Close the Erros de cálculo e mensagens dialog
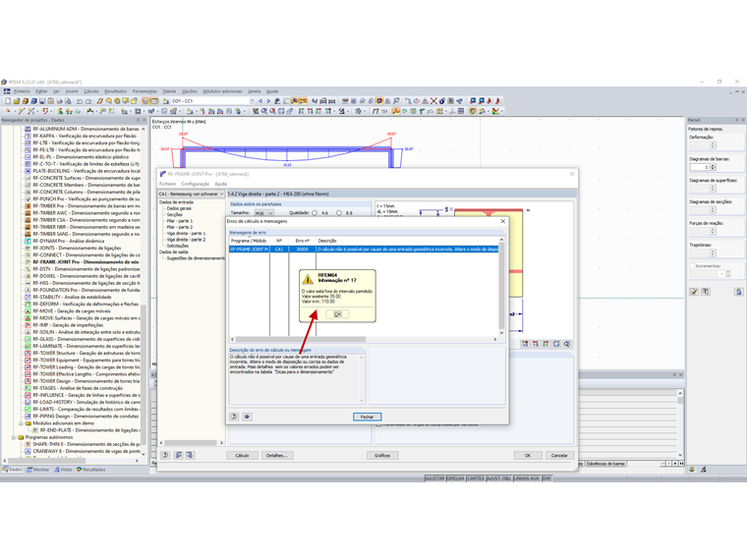The height and width of the screenshot is (560, 747). tap(502, 221)
